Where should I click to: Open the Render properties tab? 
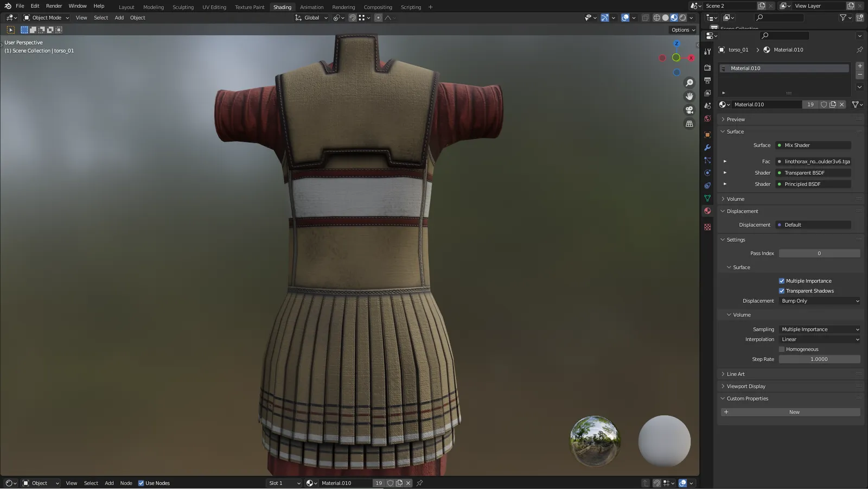click(707, 68)
